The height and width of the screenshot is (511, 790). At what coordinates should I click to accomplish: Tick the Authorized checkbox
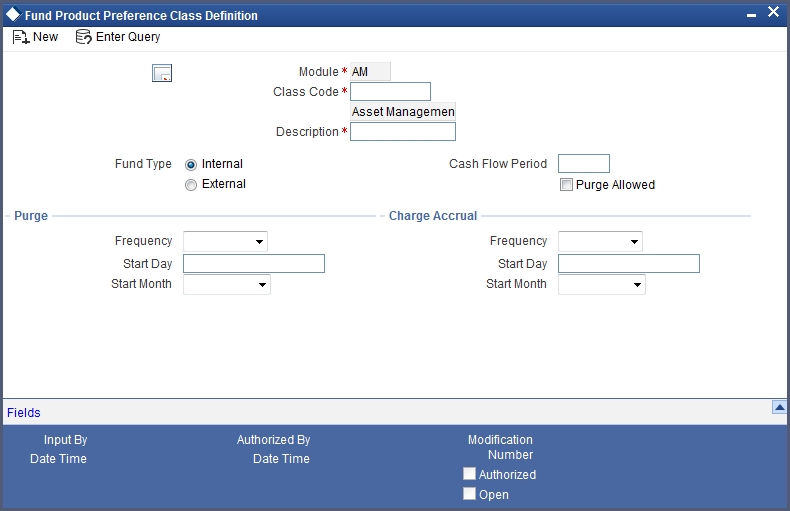tap(469, 474)
